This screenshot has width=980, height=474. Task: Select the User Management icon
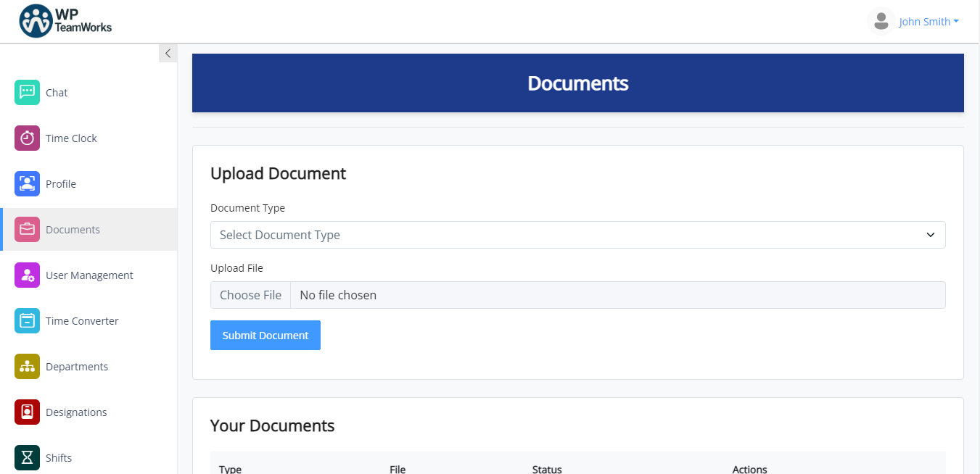click(27, 275)
